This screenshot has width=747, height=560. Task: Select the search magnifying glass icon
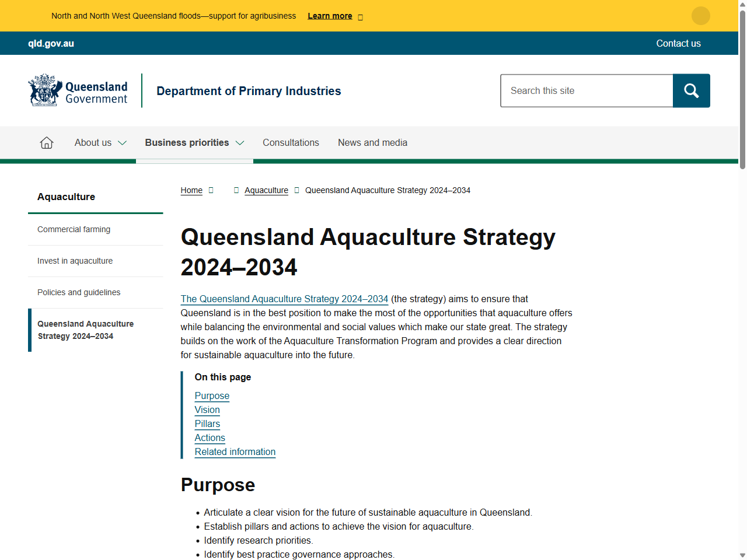click(x=691, y=90)
